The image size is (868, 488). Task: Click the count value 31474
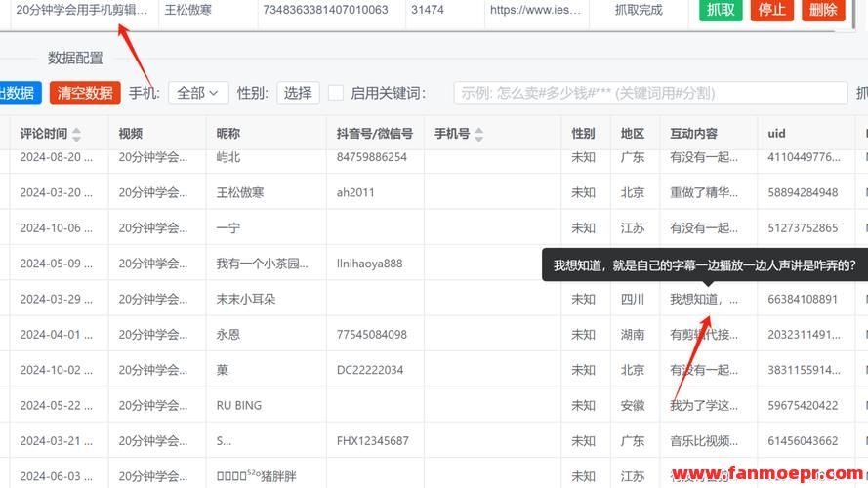pos(428,10)
